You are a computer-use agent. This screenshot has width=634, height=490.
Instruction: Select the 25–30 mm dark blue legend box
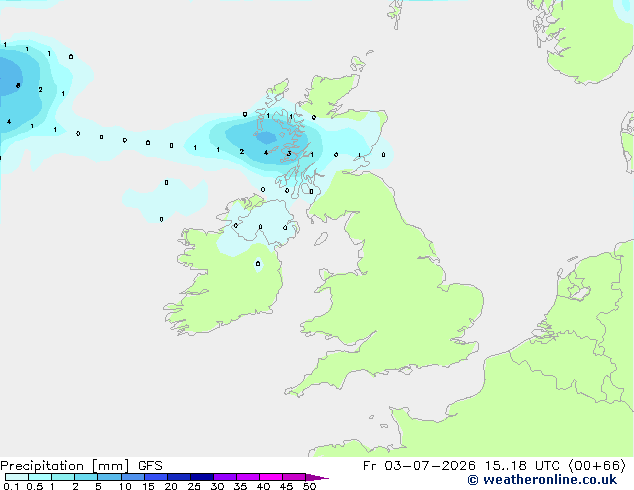click(202, 477)
